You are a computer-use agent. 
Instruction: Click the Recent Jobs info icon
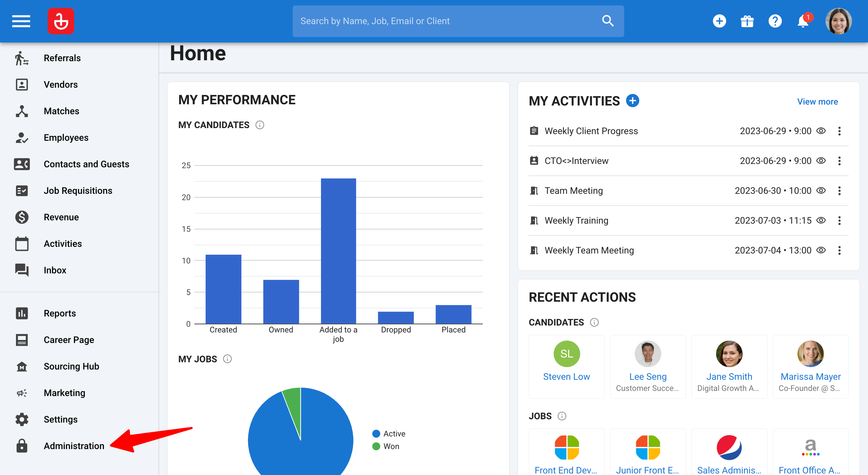[x=562, y=416]
